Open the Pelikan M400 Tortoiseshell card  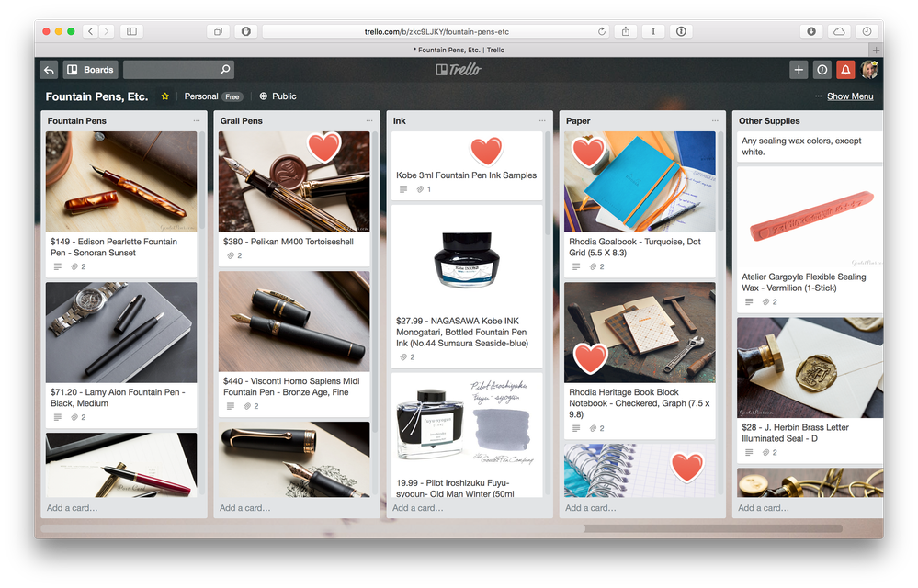[294, 198]
